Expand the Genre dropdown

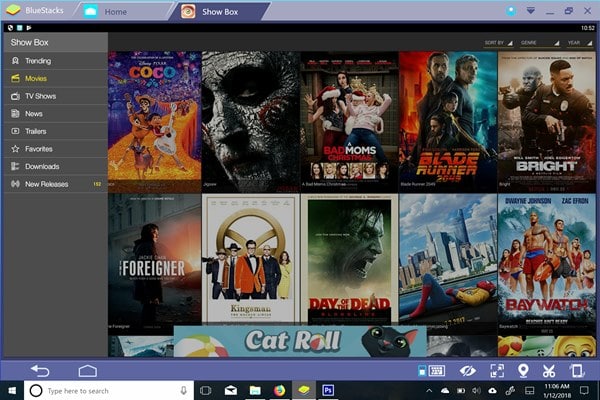[x=540, y=43]
